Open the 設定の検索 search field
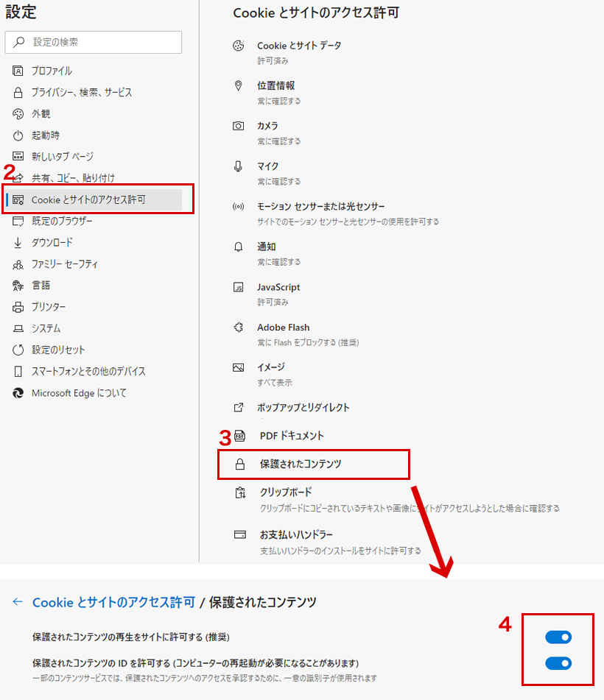The image size is (604, 700). click(93, 42)
